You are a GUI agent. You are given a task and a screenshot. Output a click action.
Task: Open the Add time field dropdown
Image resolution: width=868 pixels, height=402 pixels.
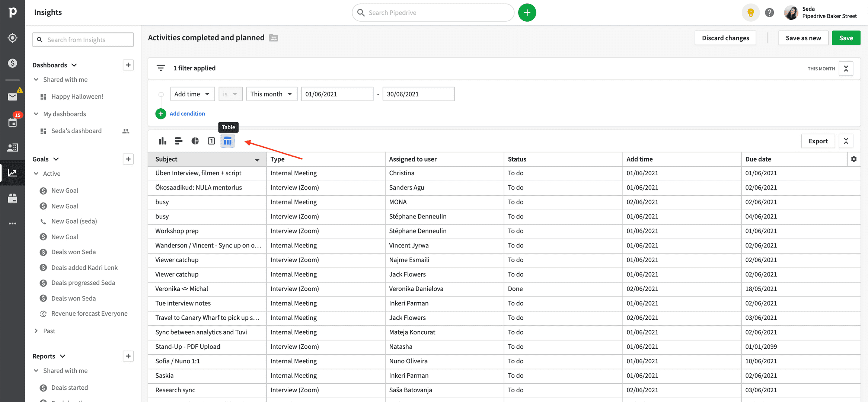192,94
